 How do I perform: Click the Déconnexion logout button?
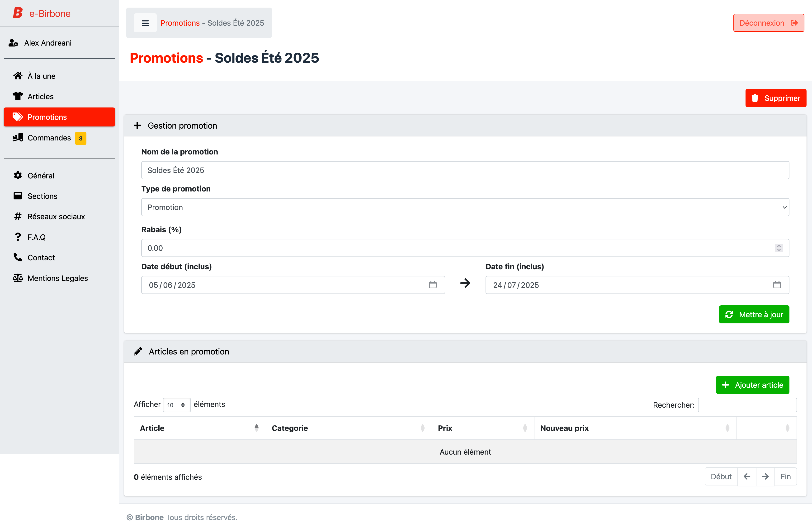click(768, 23)
